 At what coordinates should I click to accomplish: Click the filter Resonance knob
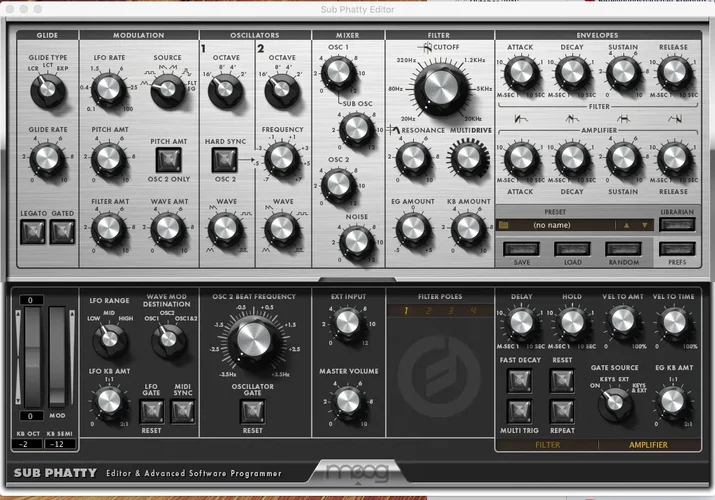pyautogui.click(x=413, y=158)
